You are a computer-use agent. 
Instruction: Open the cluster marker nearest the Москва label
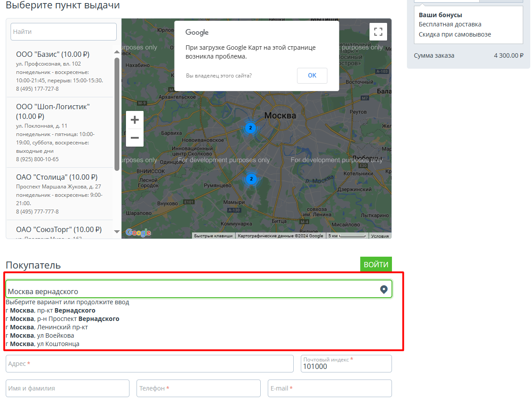click(x=250, y=128)
